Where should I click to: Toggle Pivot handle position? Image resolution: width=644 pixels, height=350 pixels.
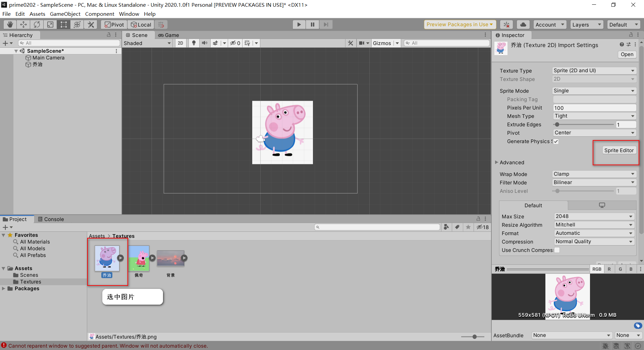tap(114, 25)
